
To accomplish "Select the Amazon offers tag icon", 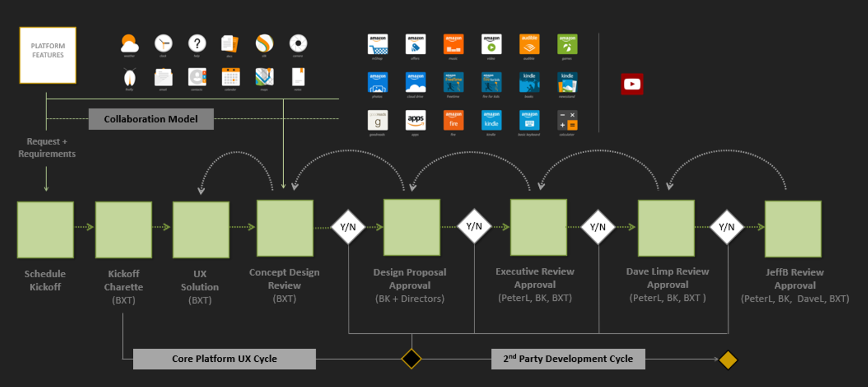I will 415,44.
